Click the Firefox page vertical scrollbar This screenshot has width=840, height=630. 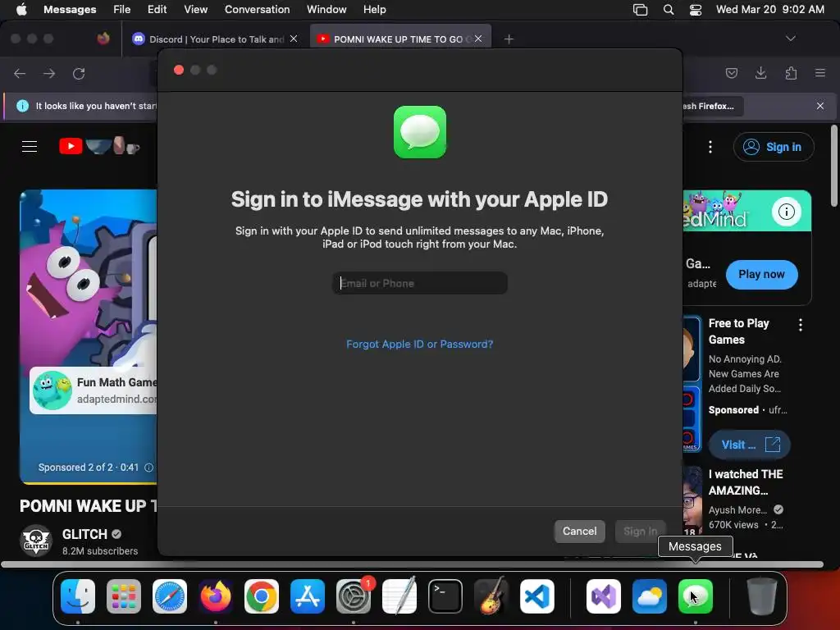(833, 166)
